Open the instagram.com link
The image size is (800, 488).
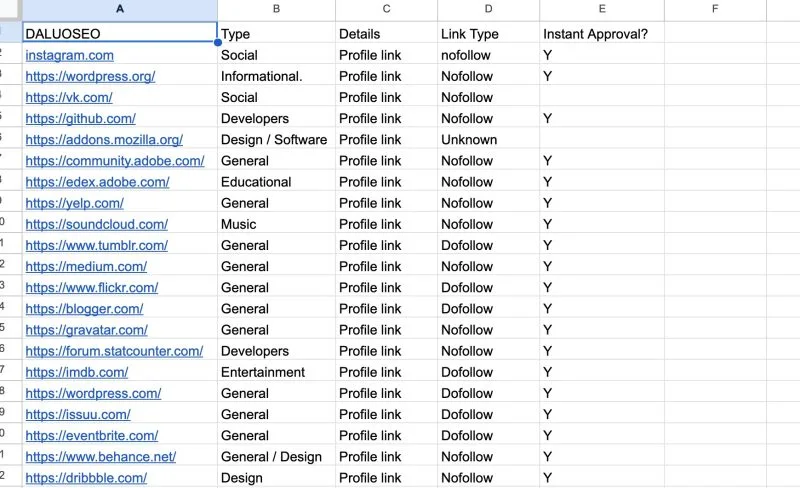(x=69, y=55)
